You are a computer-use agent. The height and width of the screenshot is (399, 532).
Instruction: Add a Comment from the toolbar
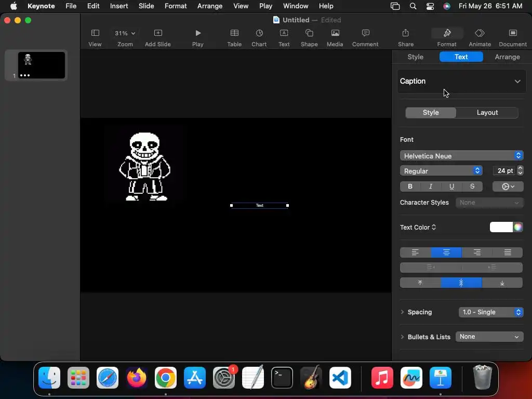click(x=365, y=37)
